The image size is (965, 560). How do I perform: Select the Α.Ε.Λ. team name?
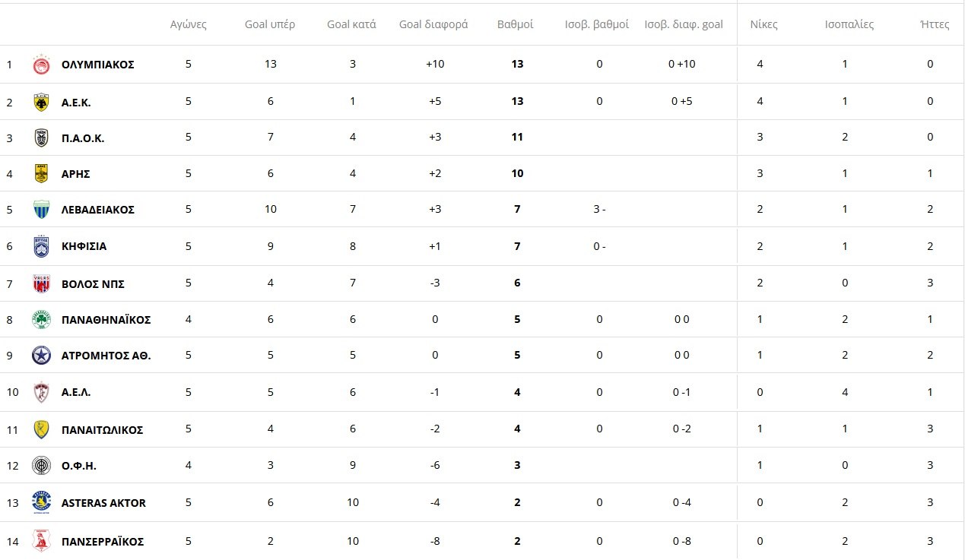[76, 393]
